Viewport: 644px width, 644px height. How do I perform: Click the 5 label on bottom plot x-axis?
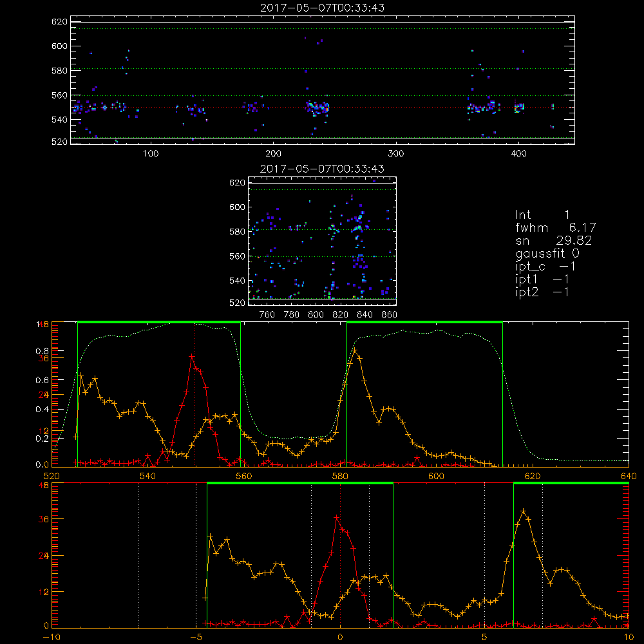click(485, 638)
